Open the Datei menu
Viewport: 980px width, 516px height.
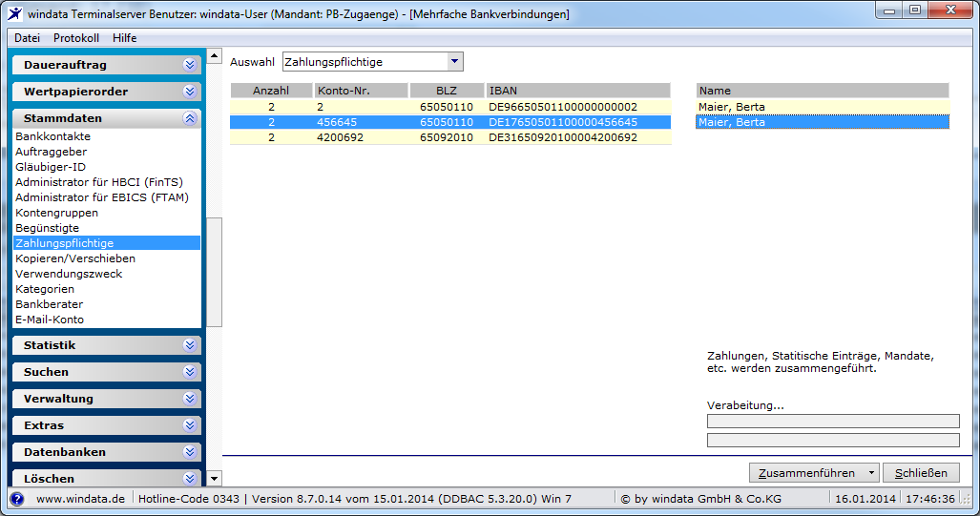click(27, 38)
